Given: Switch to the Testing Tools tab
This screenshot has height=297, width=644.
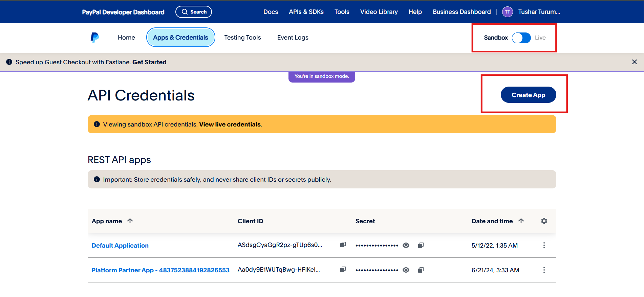Looking at the screenshot, I should 242,38.
